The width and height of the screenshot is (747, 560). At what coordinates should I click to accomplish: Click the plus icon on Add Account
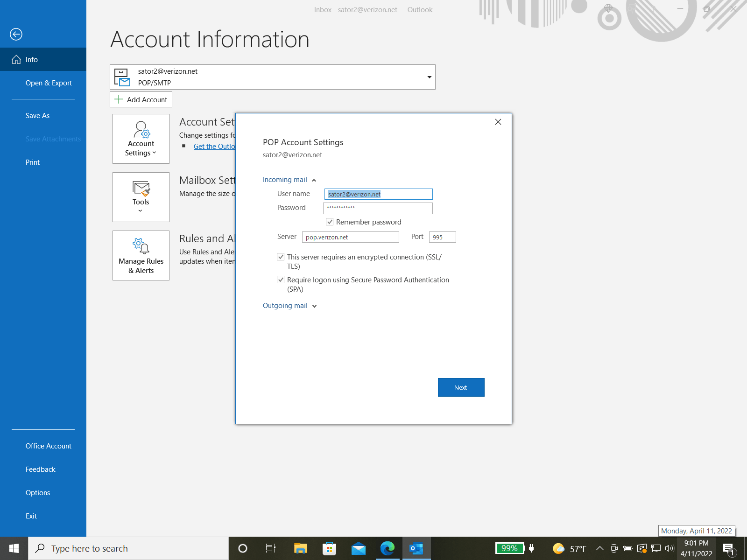click(x=119, y=99)
